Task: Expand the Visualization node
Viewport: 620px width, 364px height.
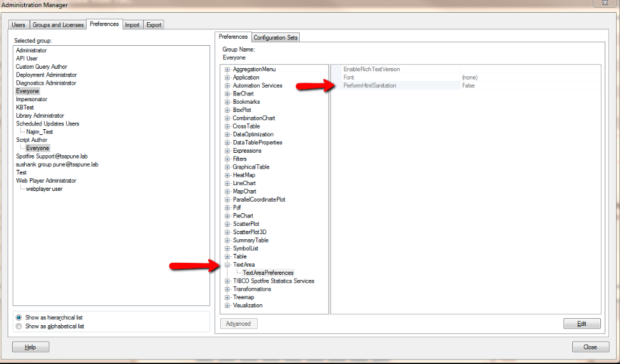Action: [227, 305]
